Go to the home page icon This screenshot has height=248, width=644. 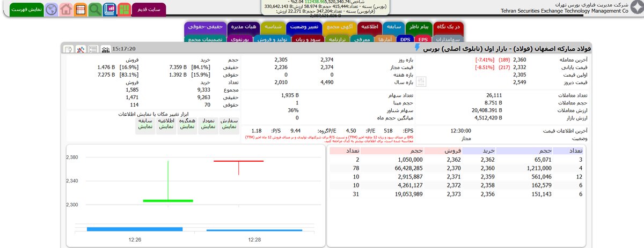65,10
